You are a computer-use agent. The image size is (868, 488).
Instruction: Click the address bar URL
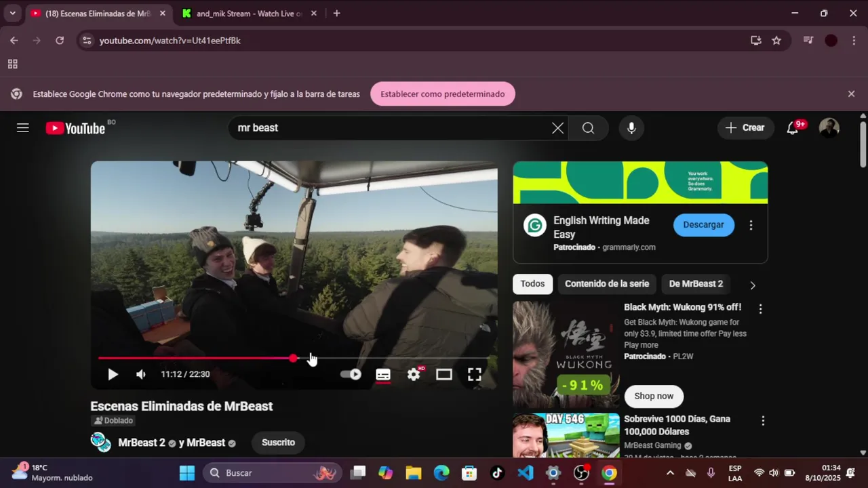coord(170,41)
